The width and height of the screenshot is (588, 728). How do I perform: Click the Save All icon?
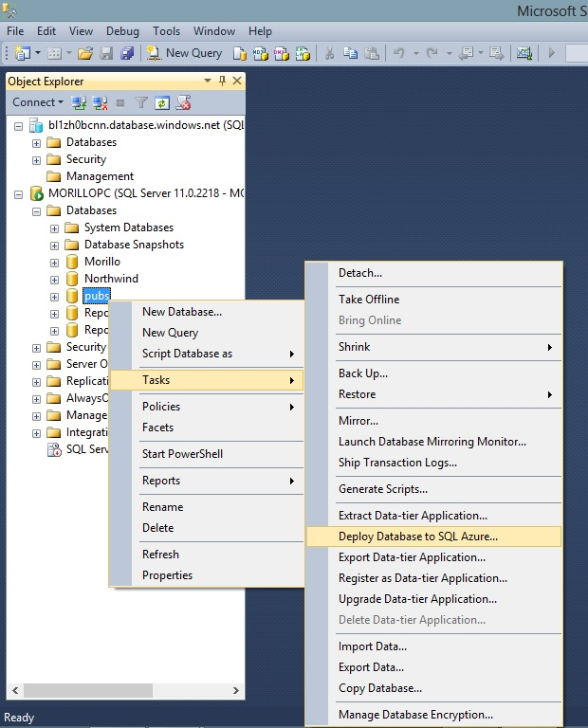[x=127, y=53]
